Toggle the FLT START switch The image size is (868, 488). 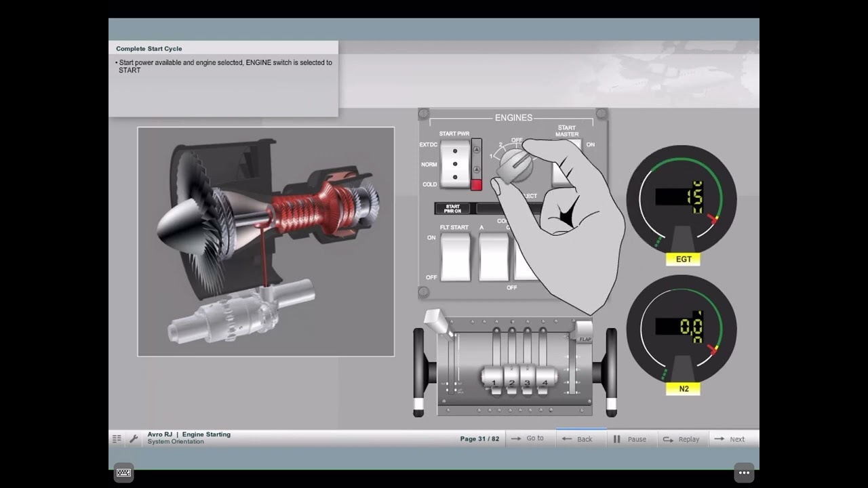[x=456, y=257]
